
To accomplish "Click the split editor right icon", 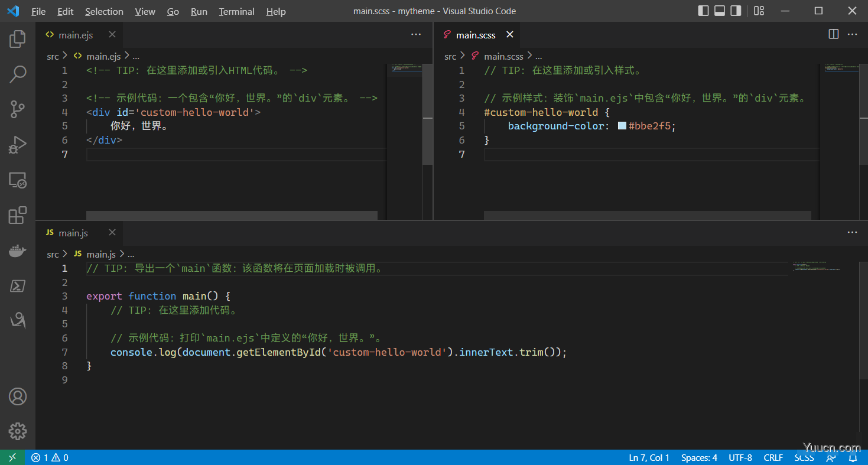I will pyautogui.click(x=834, y=34).
